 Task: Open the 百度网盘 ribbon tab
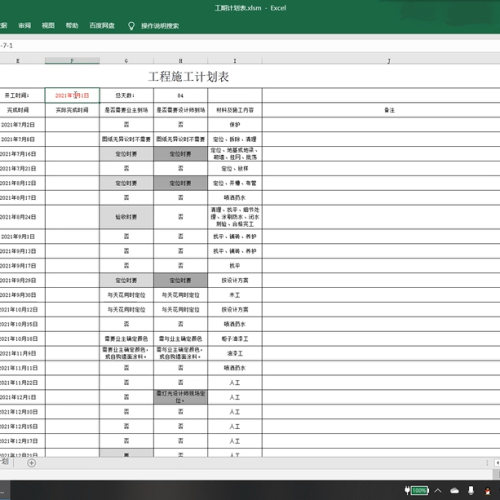(x=102, y=26)
